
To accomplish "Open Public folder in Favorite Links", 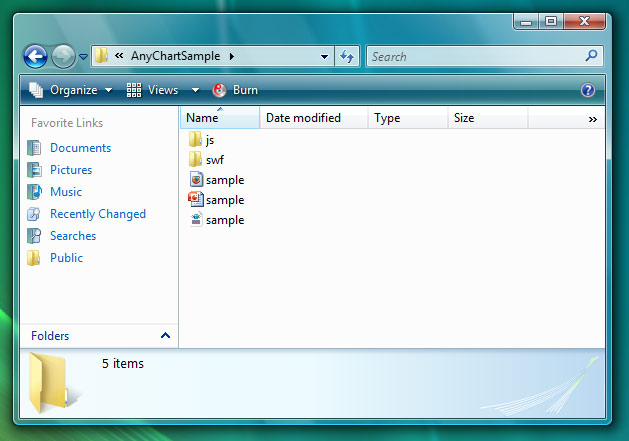I will point(66,258).
